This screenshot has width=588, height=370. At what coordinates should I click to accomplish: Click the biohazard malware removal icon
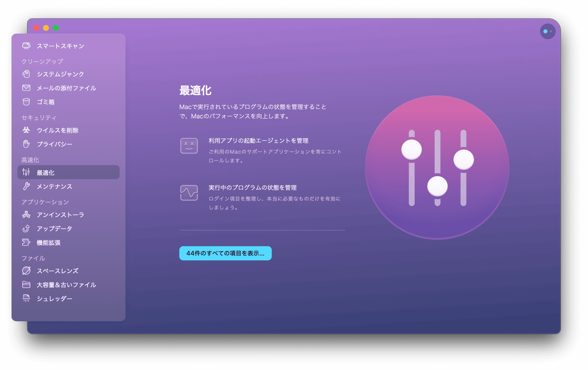(26, 130)
